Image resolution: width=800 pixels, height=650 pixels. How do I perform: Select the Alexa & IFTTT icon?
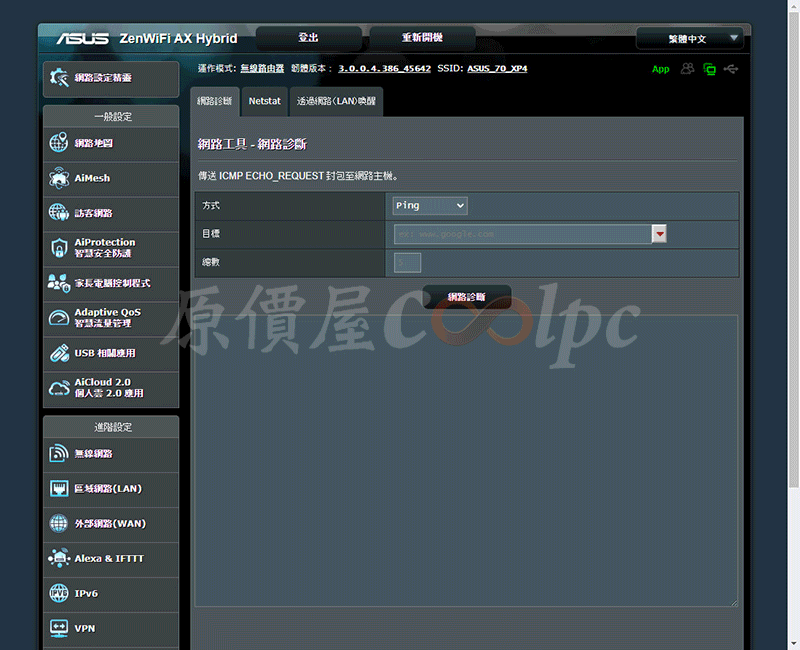click(59, 558)
